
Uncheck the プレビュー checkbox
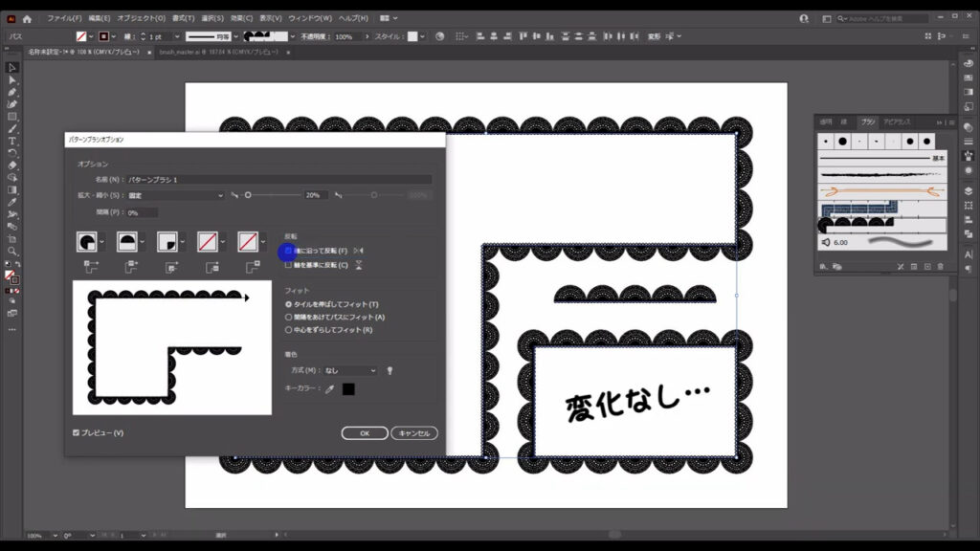click(75, 432)
